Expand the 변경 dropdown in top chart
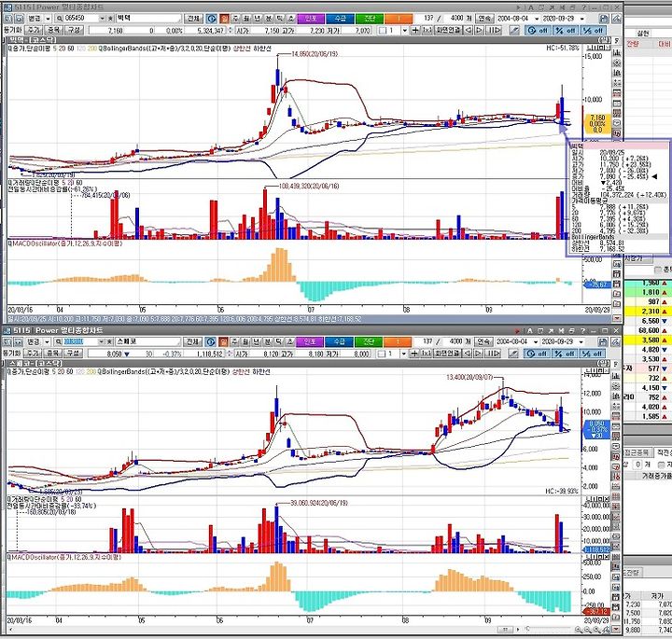Image resolution: width=672 pixels, height=639 pixels. point(48,19)
